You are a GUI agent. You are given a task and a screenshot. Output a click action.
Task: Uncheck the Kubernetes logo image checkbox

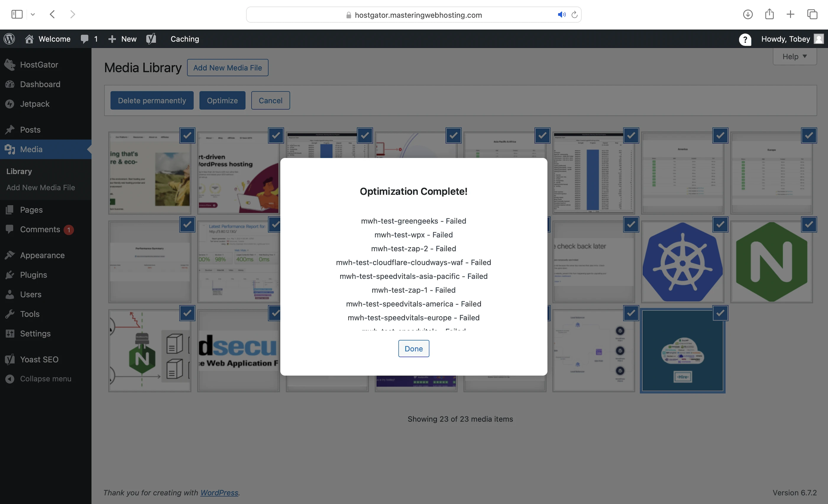(x=720, y=224)
